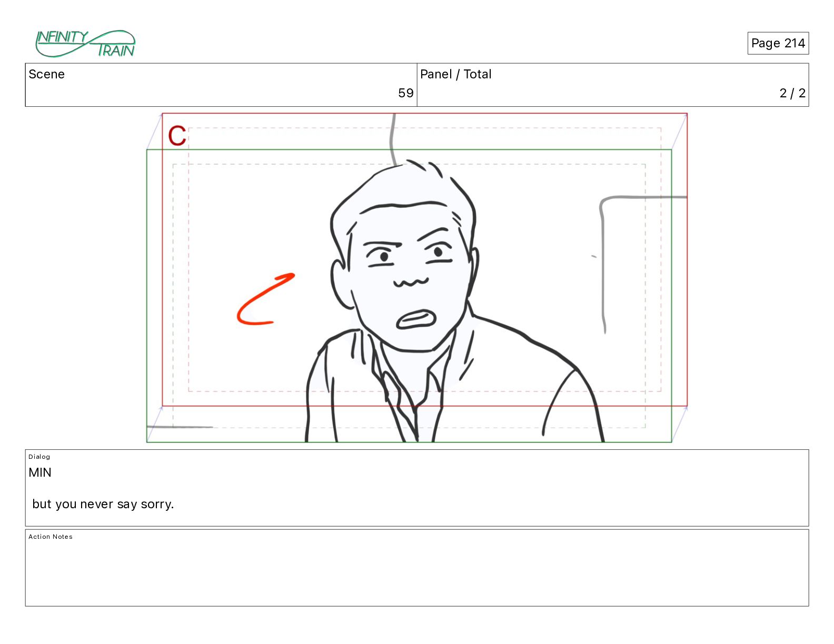
Task: Select the Dialog label
Action: (x=39, y=457)
